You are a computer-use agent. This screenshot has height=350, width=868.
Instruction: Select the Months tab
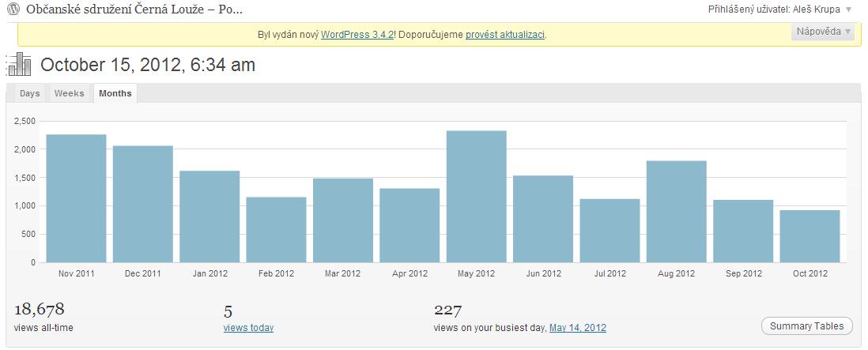coord(115,93)
